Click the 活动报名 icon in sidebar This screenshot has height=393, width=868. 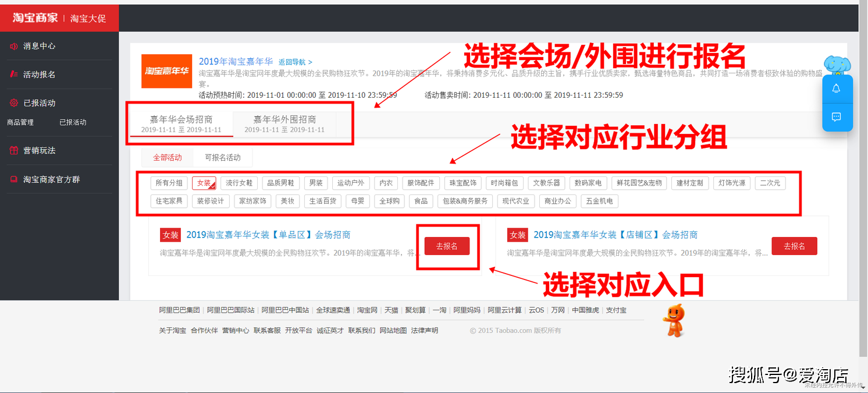pos(14,75)
